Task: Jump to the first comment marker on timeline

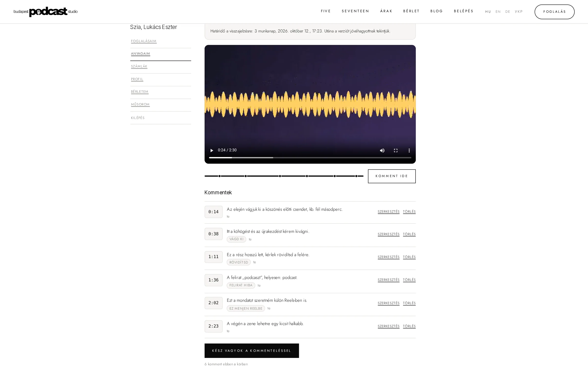Action: coord(220,176)
